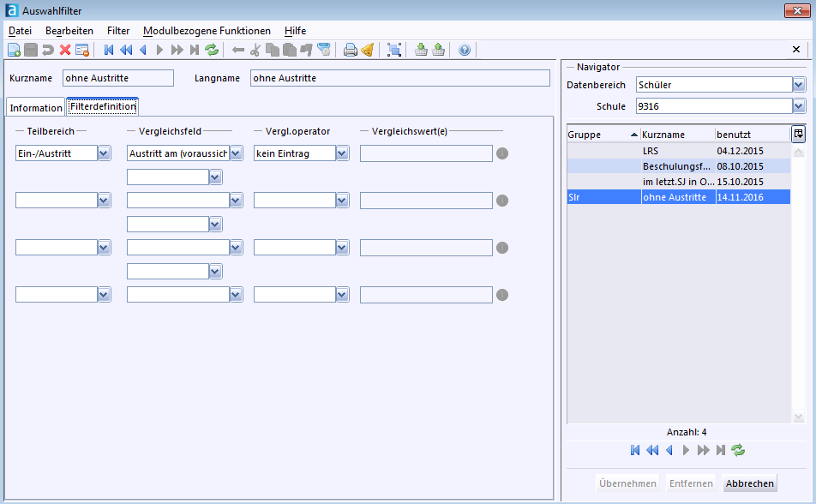Viewport: 816px width, 504px height.
Task: Delete record using red X icon
Action: click(x=65, y=50)
